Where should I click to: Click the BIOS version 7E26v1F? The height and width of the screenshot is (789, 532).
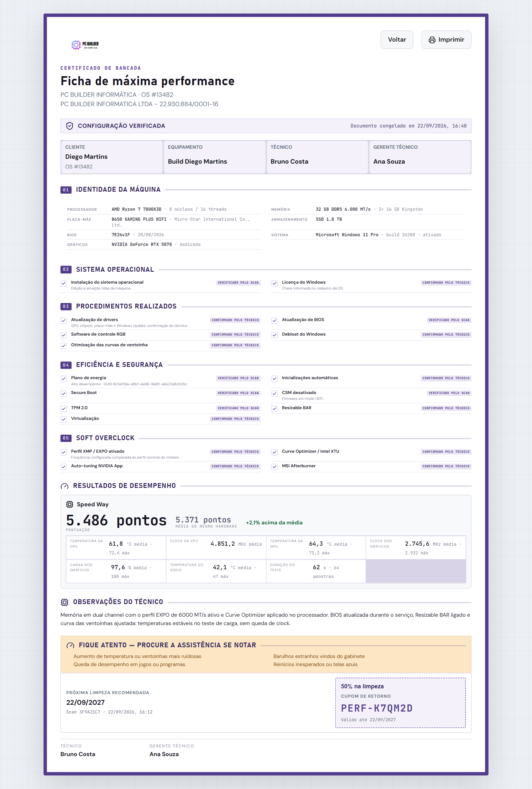coord(121,235)
